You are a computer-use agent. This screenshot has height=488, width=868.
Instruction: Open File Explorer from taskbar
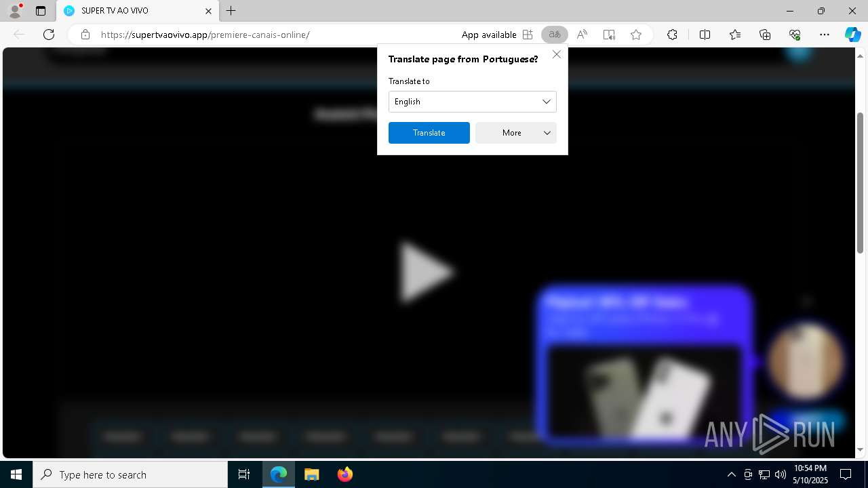[311, 474]
